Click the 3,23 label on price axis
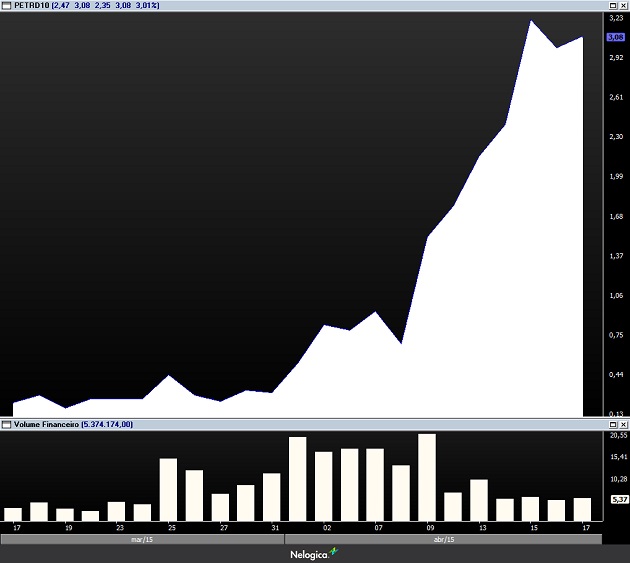The height and width of the screenshot is (563, 630). [616, 18]
